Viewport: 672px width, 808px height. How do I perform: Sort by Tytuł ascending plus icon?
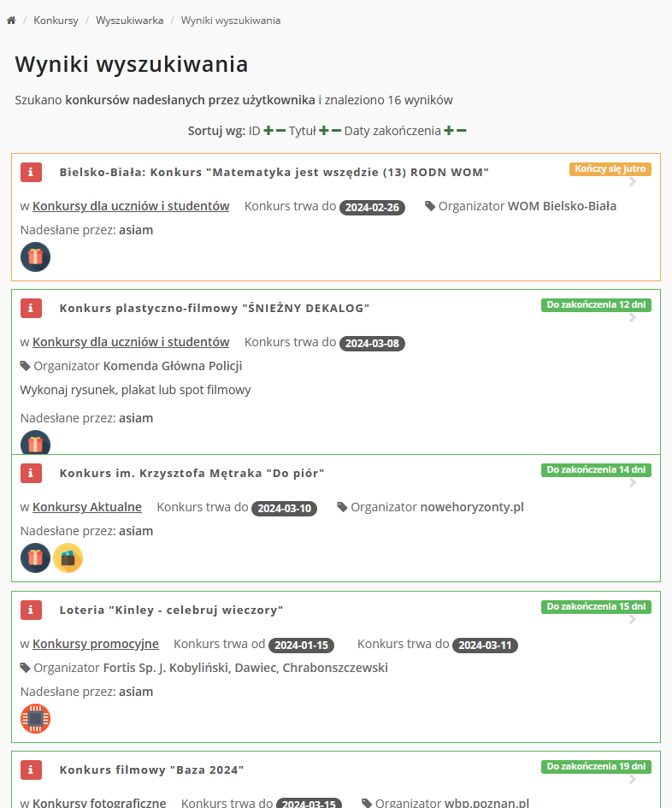pyautogui.click(x=324, y=131)
